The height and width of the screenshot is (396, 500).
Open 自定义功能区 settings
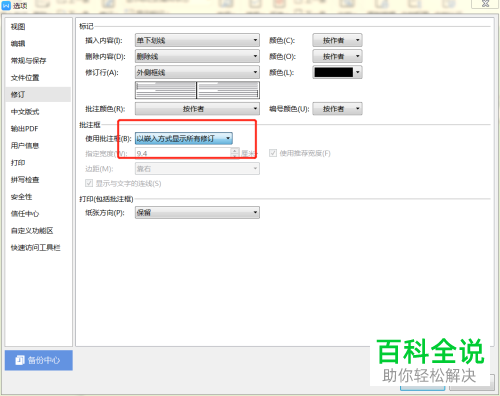coord(32,231)
